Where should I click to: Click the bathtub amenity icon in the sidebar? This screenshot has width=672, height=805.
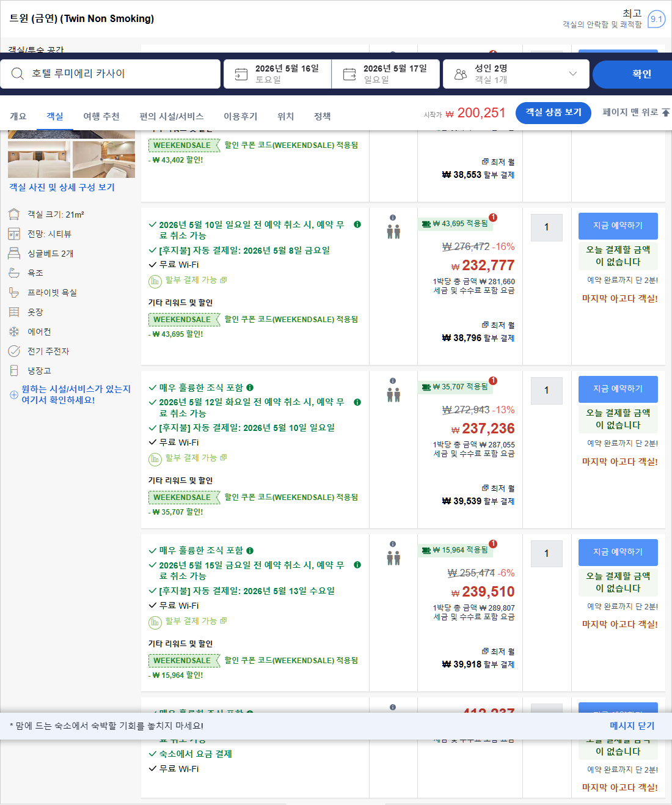pos(14,273)
